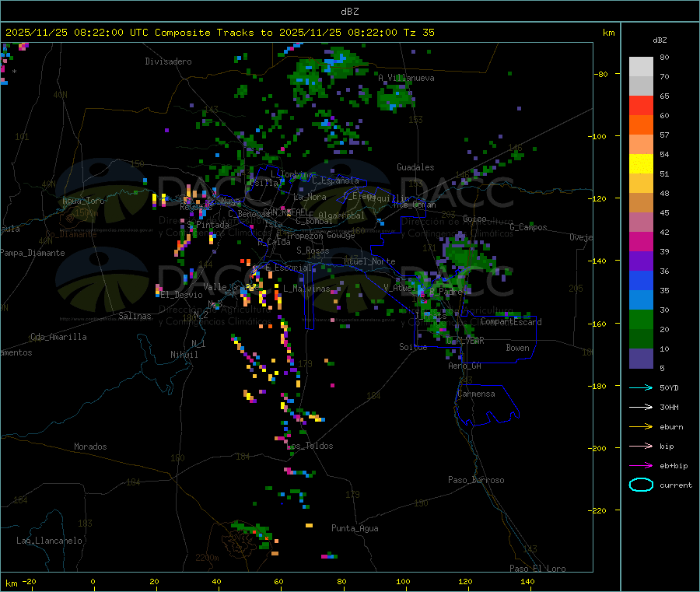Click the Carmensa map label
The width and height of the screenshot is (700, 592).
pyautogui.click(x=476, y=394)
